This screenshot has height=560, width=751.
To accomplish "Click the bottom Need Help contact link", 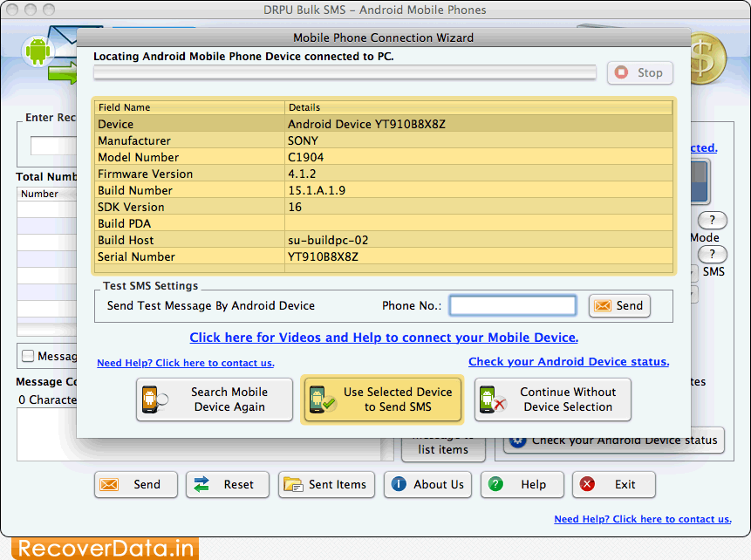I will (643, 519).
